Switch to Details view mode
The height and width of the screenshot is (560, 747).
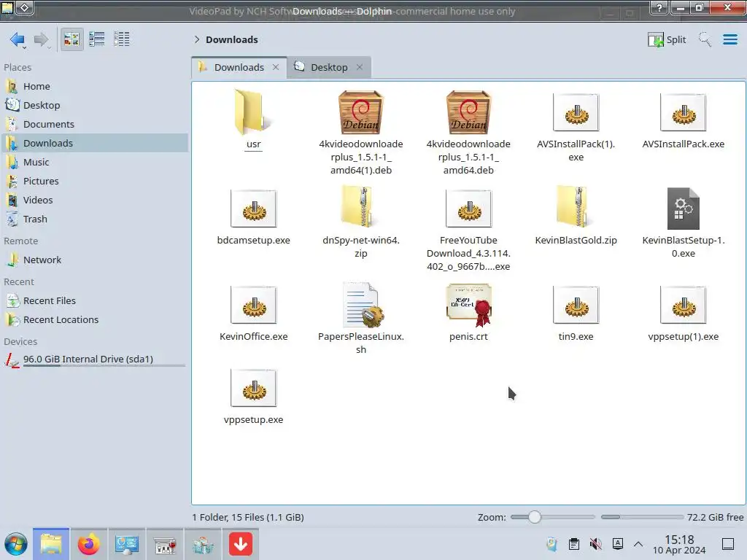[122, 39]
